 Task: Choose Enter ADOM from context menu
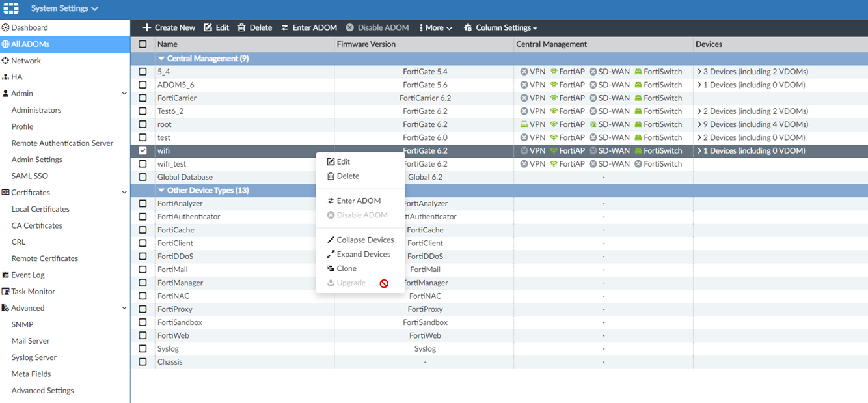coord(359,201)
